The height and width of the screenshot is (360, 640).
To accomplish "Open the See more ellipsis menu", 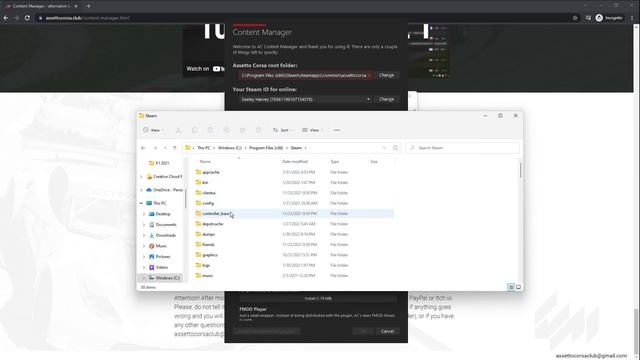I will point(337,130).
